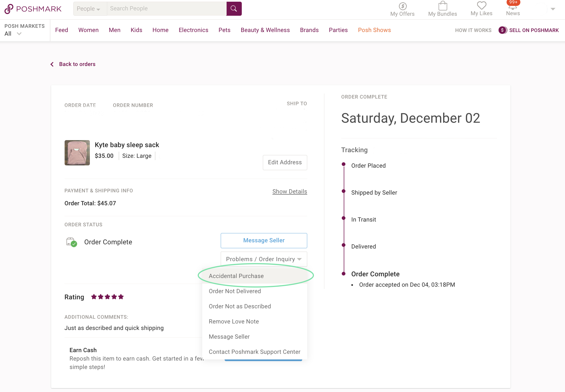
Task: Click the five-star rating
Action: (107, 297)
